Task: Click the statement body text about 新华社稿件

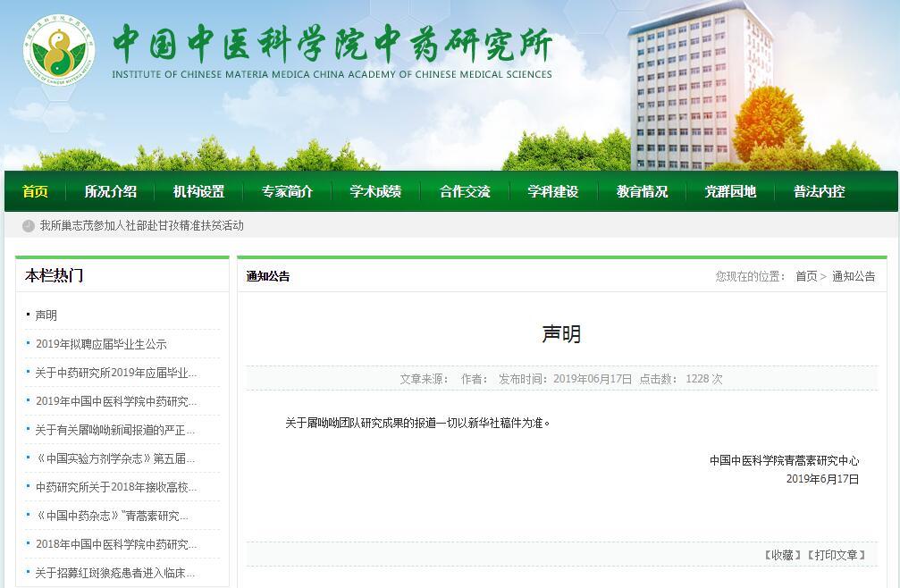Action: (418, 424)
